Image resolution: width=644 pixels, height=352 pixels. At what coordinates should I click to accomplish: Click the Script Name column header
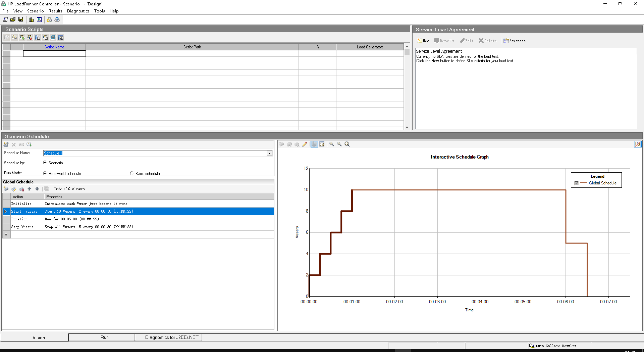coord(54,47)
